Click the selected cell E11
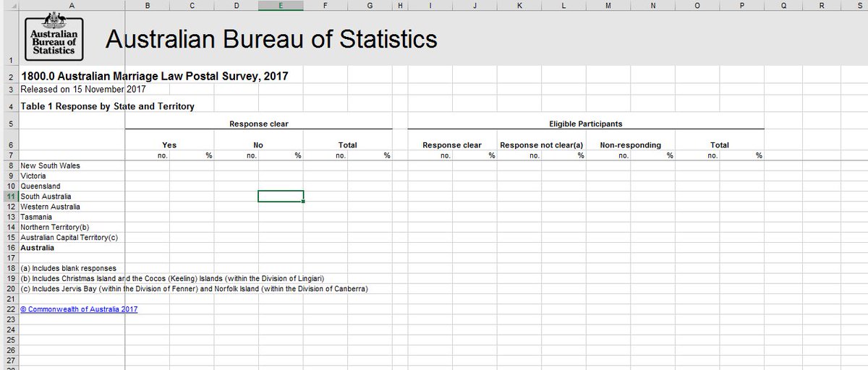Screen dimensions: 868x370 (281, 196)
